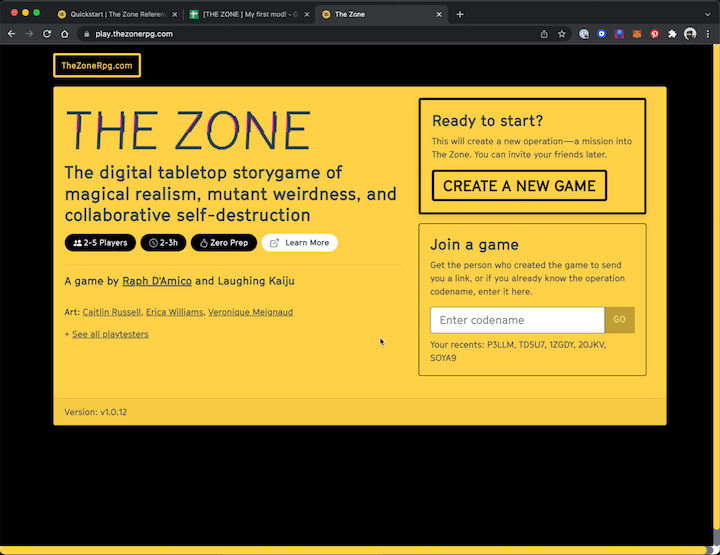Click the Enter codename field
This screenshot has height=555, width=720.
click(x=518, y=320)
